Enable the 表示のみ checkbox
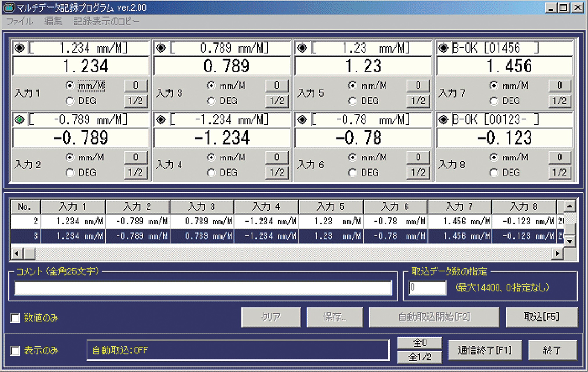588x372 pixels. click(15, 350)
